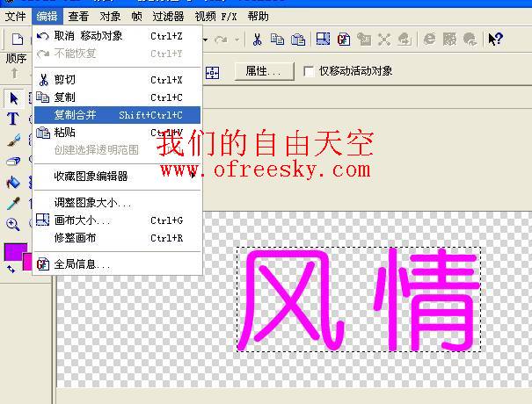Click the Zoom magnifier tool
This screenshot has height=404, width=532.
coord(13,224)
